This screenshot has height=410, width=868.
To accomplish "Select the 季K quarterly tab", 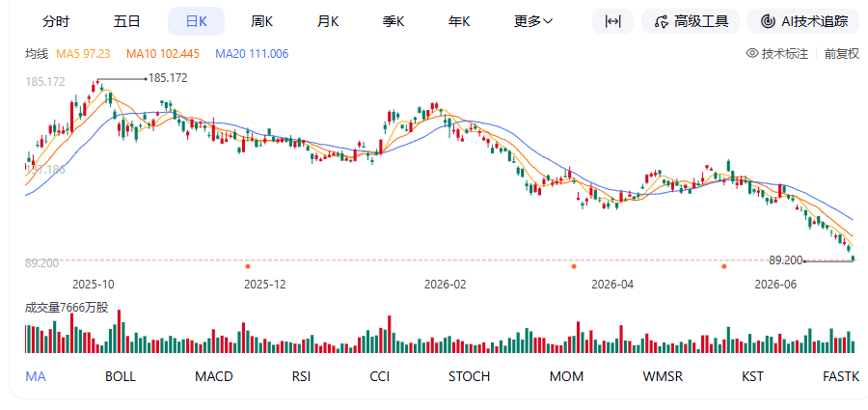I will [x=393, y=21].
